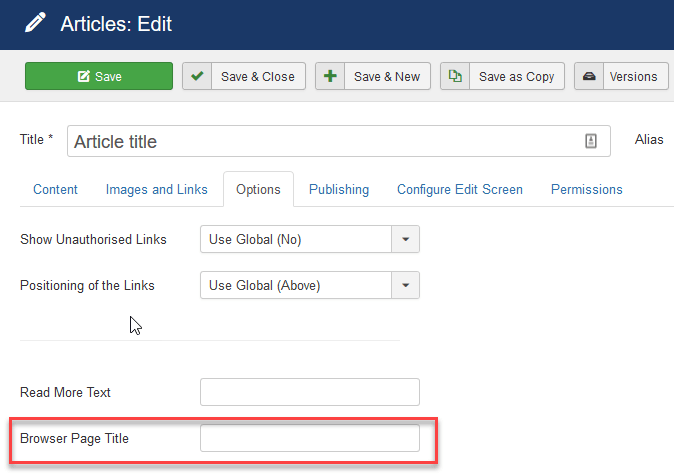Switch to Images and Links tab
The height and width of the screenshot is (474, 674).
156,190
